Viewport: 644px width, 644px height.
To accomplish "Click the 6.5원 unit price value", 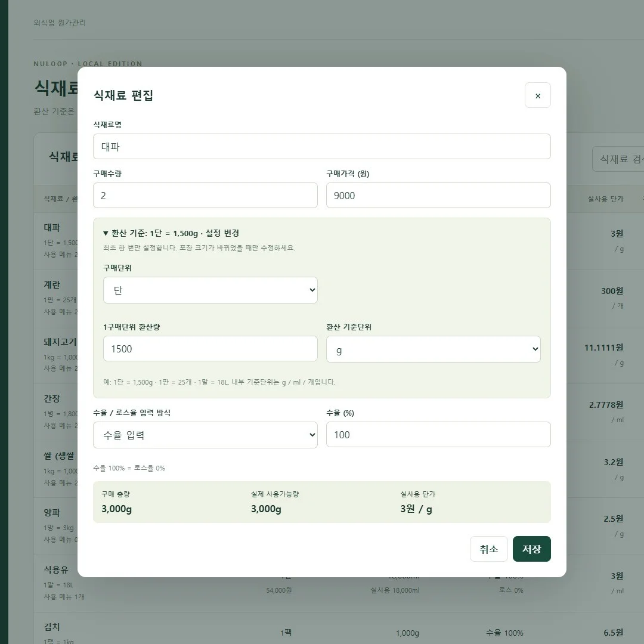I will click(613, 633).
